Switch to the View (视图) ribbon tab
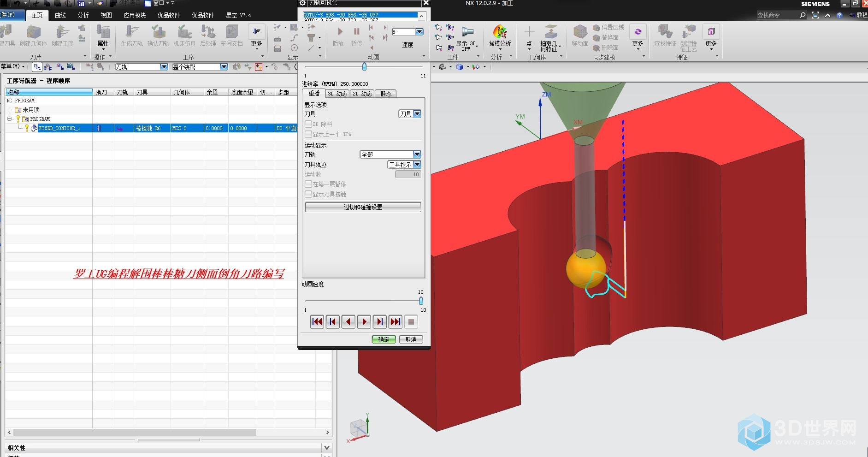The height and width of the screenshot is (457, 868). [106, 15]
